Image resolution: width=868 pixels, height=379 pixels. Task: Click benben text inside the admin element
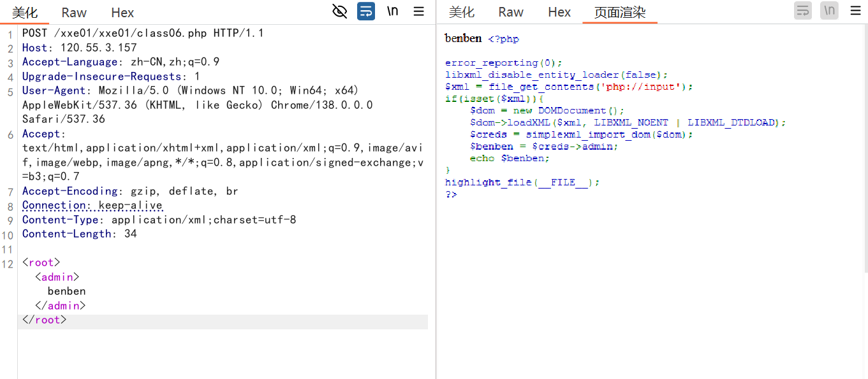(66, 291)
